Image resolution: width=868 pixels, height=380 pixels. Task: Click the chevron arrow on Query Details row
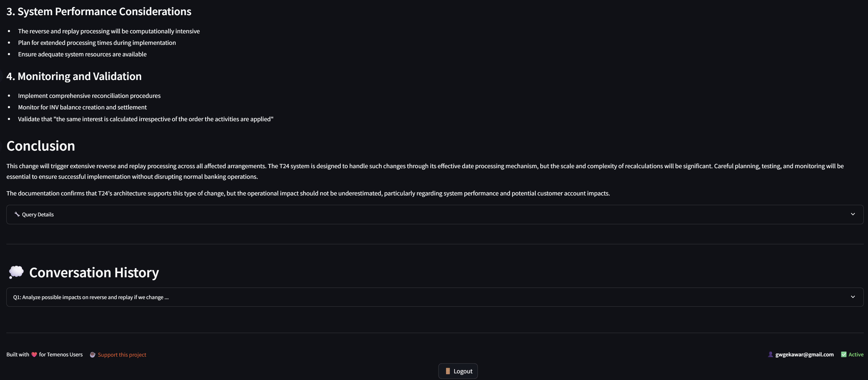[x=853, y=214]
